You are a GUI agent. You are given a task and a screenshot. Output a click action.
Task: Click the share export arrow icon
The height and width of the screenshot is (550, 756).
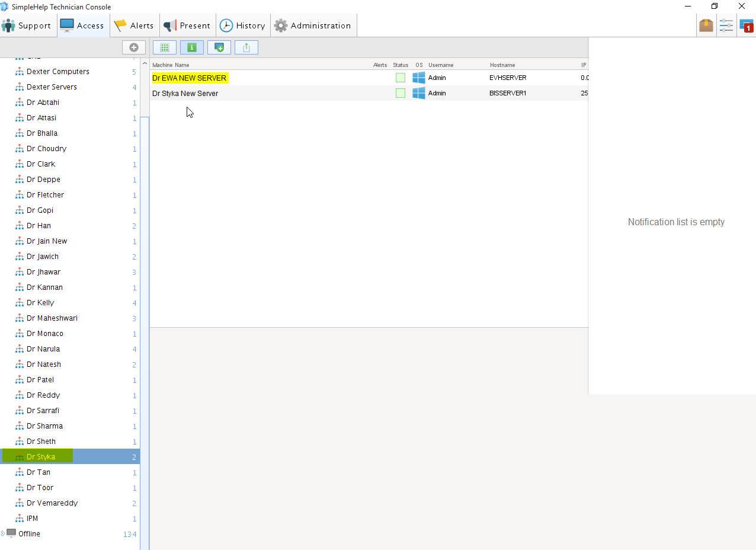246,47
